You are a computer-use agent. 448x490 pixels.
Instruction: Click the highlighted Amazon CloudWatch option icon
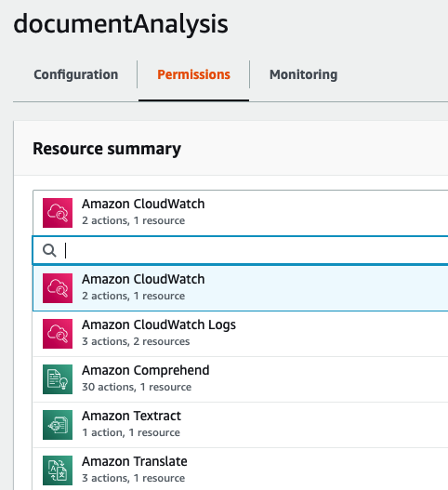point(58,288)
